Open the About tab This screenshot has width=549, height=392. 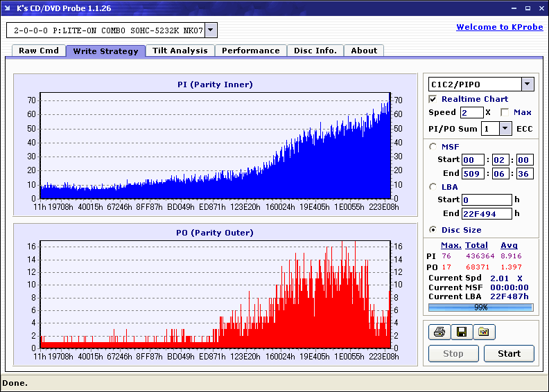(x=364, y=51)
